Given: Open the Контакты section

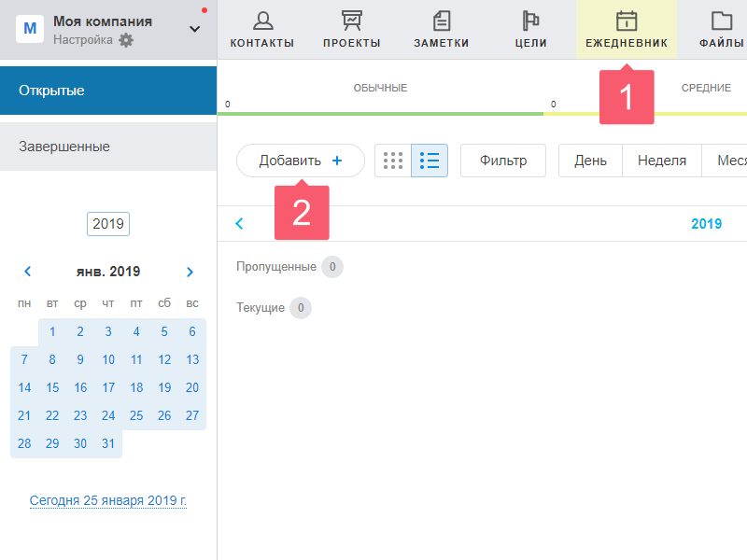Looking at the screenshot, I should [x=262, y=30].
